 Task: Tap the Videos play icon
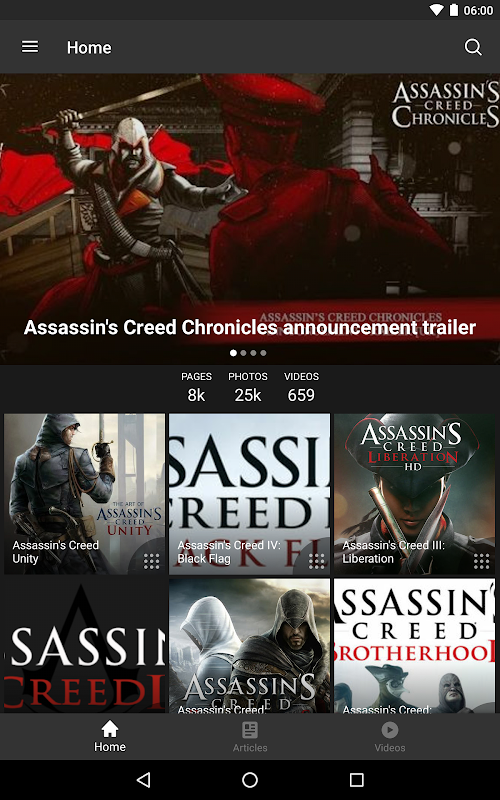tap(390, 730)
